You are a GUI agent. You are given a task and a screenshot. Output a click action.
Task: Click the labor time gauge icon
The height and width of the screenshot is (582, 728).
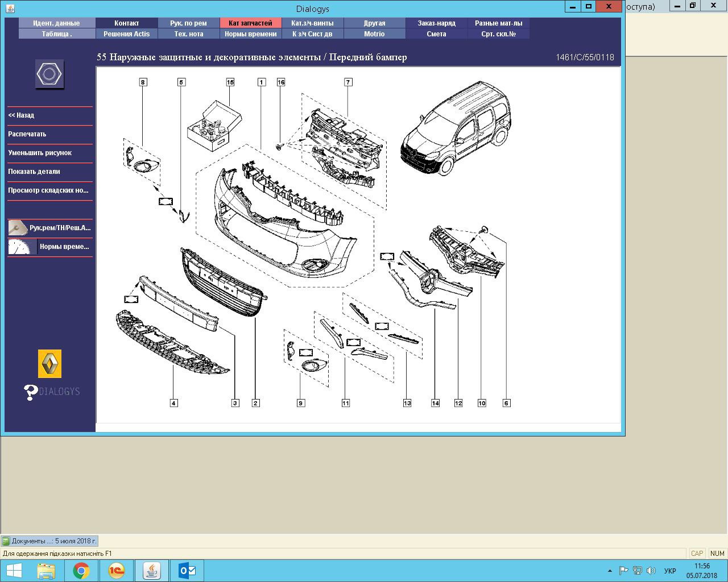click(x=22, y=247)
